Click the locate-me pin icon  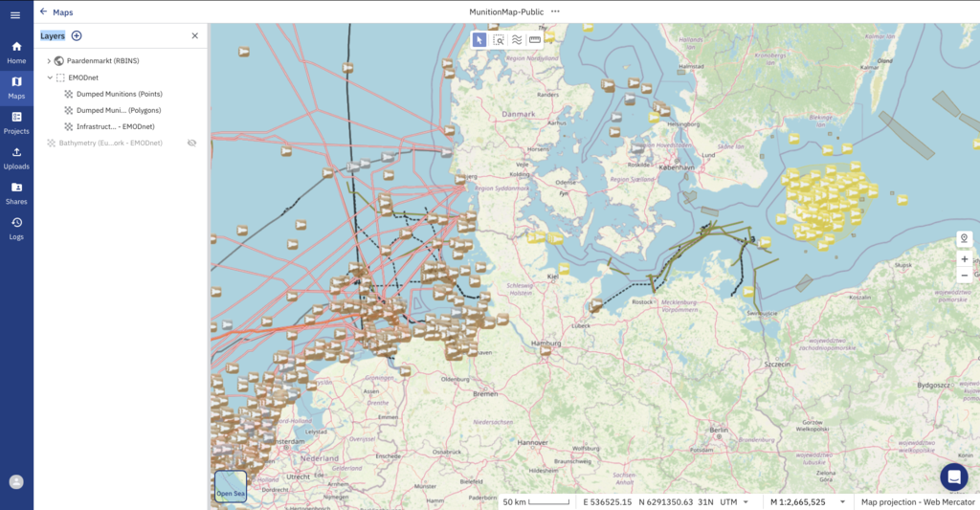964,238
